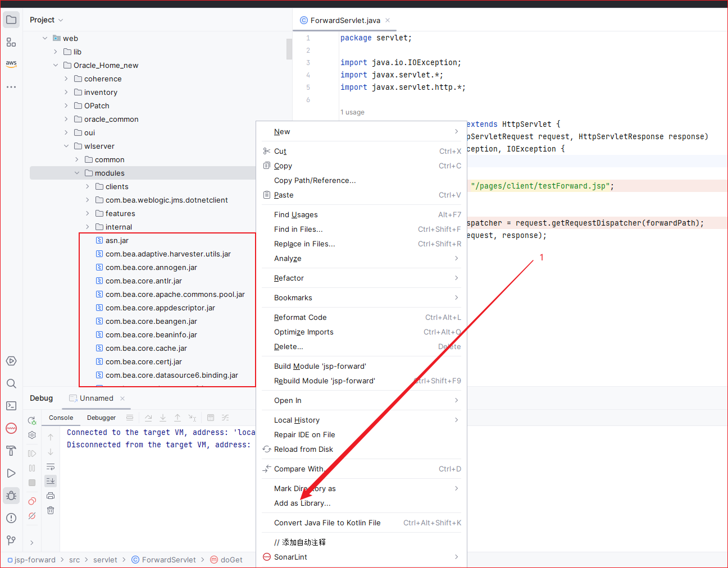728x568 pixels.
Task: Choose Reload from Disk menu entry
Action: coord(361,449)
